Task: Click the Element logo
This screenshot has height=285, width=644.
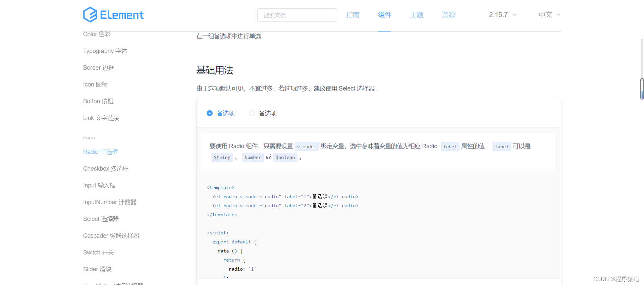Action: coord(113,15)
